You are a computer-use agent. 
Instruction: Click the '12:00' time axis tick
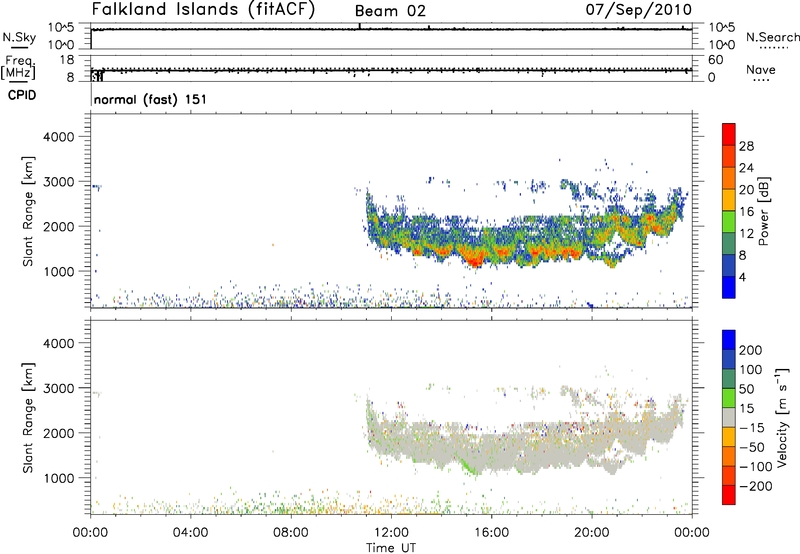coord(391,533)
